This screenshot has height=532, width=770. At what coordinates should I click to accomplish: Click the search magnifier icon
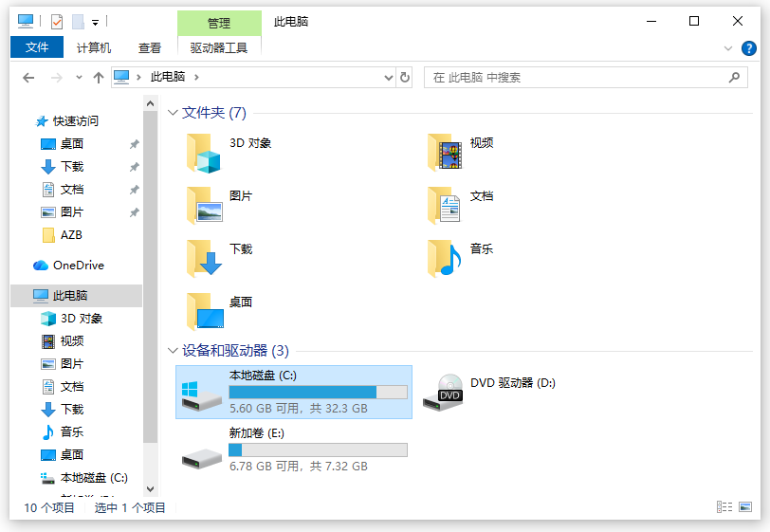coord(734,77)
